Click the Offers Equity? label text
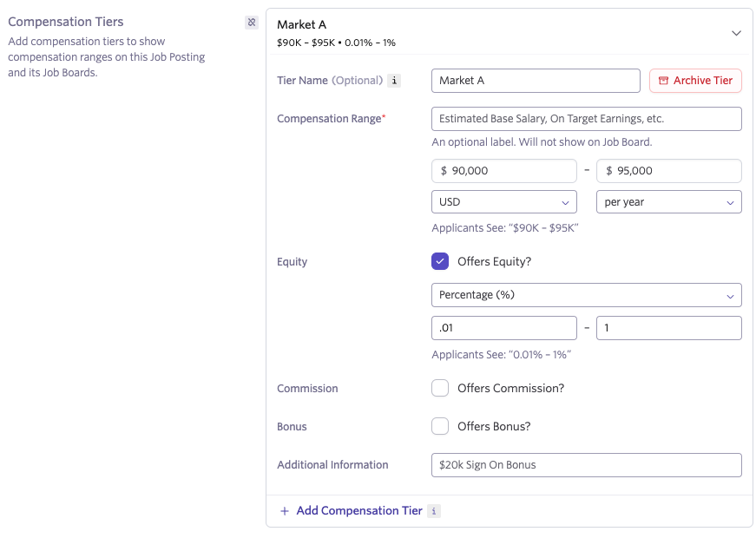The width and height of the screenshot is (756, 538). (x=494, y=261)
